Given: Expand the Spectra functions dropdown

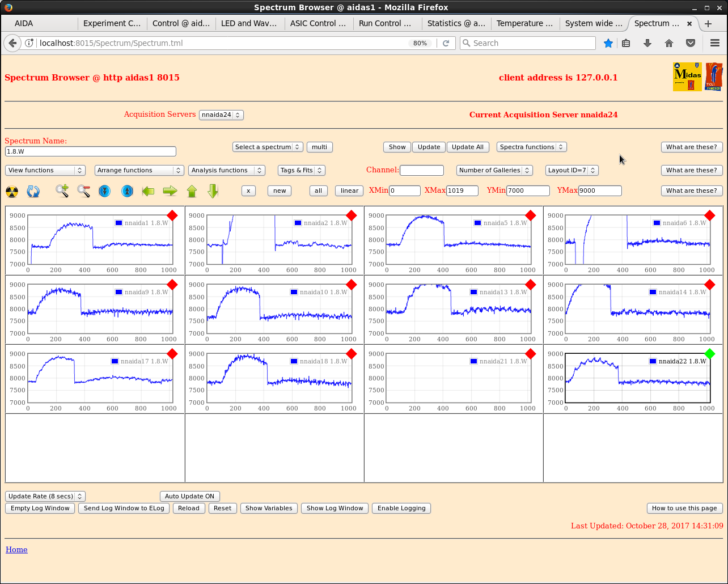Looking at the screenshot, I should point(531,147).
